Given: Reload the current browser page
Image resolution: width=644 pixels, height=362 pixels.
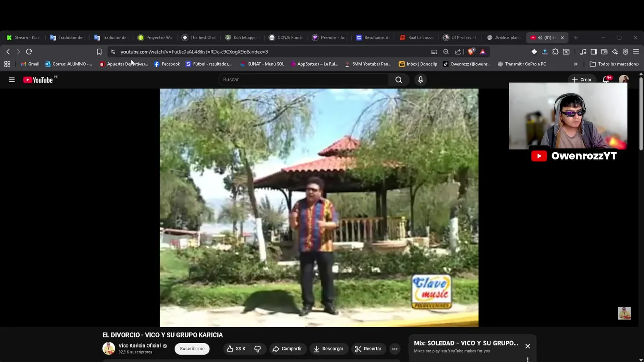Looking at the screenshot, I should pyautogui.click(x=29, y=52).
